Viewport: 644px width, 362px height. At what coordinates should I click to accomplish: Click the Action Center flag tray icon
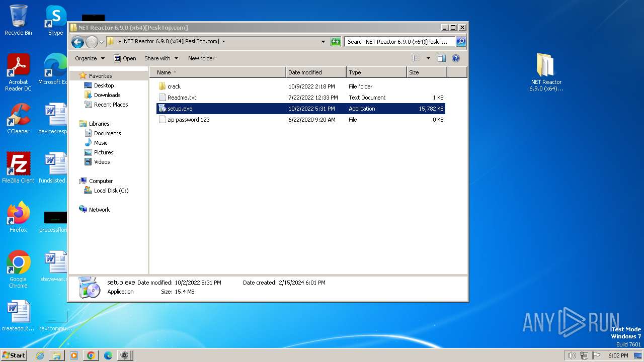pos(597,355)
